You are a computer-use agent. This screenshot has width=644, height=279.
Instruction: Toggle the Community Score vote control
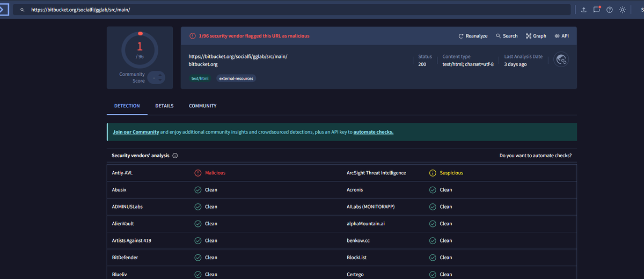(x=157, y=78)
